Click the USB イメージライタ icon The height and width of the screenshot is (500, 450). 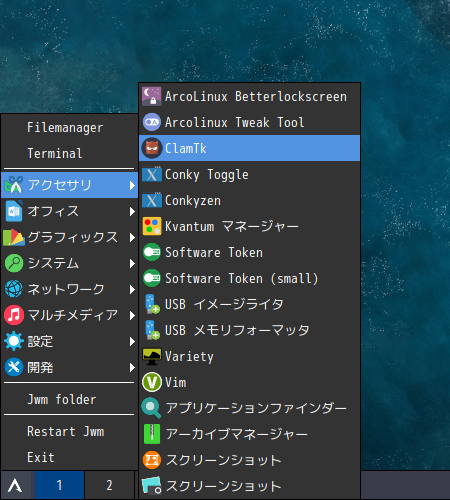(152, 304)
